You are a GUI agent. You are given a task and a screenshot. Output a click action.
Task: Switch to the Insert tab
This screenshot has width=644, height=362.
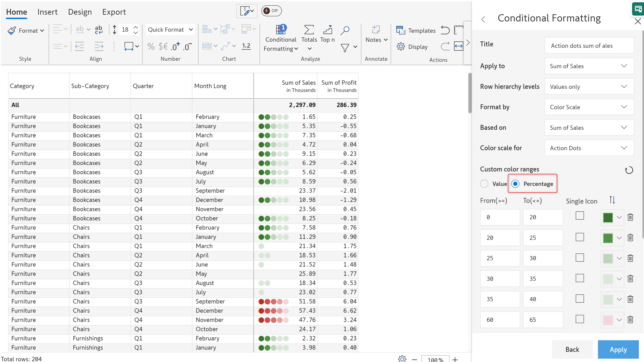47,12
